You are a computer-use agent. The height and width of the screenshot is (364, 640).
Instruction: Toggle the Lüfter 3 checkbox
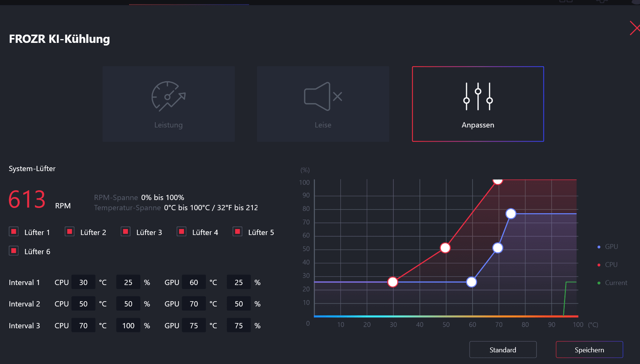click(x=126, y=232)
